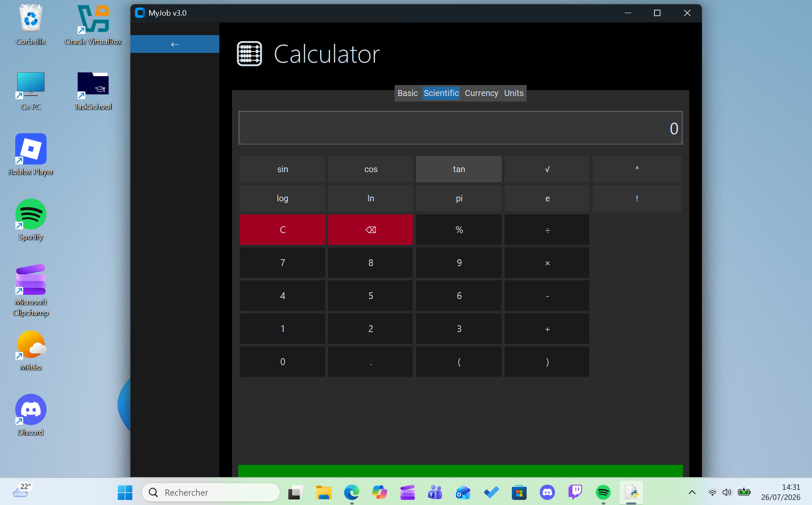Open Microsoft Store from the taskbar
The image size is (812, 505).
[x=519, y=492]
